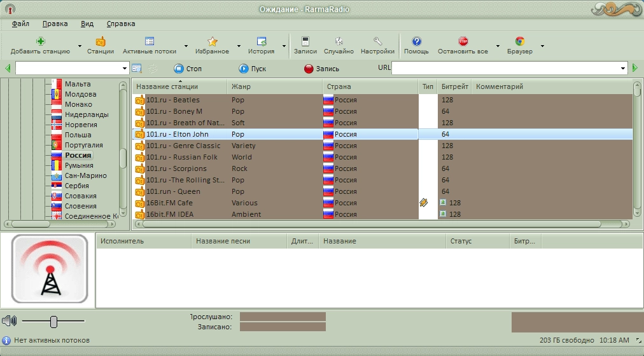Start recording with Запись button
The height and width of the screenshot is (356, 644).
point(321,69)
